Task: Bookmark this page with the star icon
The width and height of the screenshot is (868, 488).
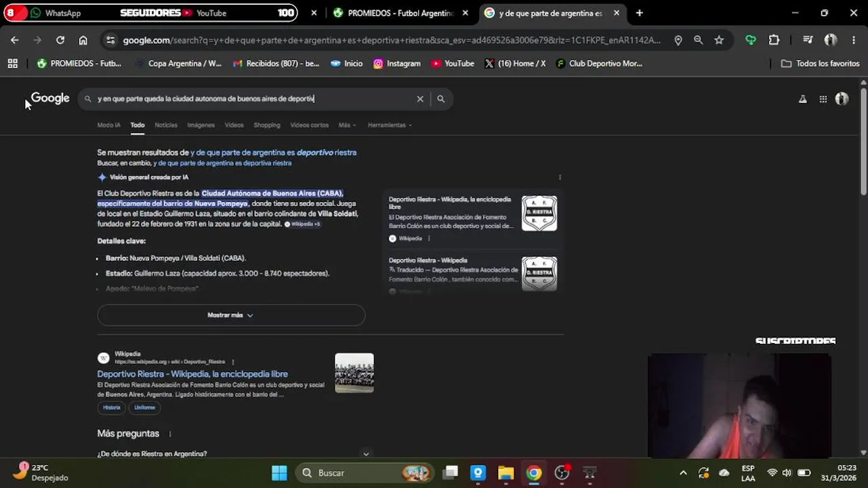Action: tap(719, 40)
